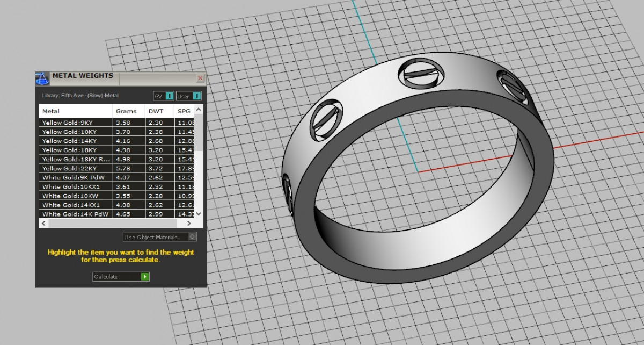The width and height of the screenshot is (644, 345).
Task: Enable Use Object Materials option
Action: click(x=193, y=237)
